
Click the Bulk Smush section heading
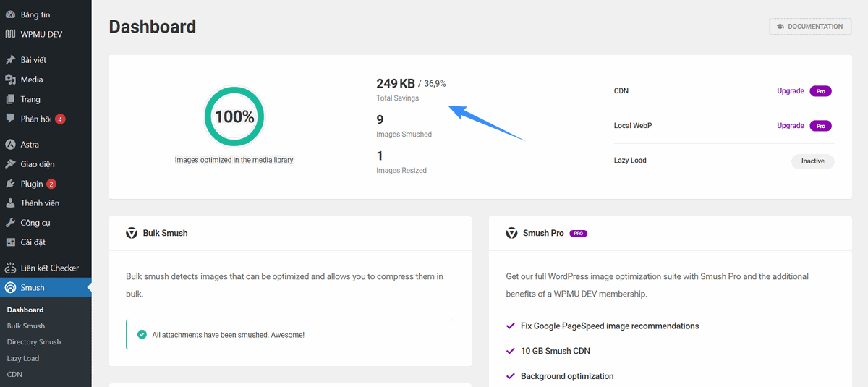tap(166, 233)
